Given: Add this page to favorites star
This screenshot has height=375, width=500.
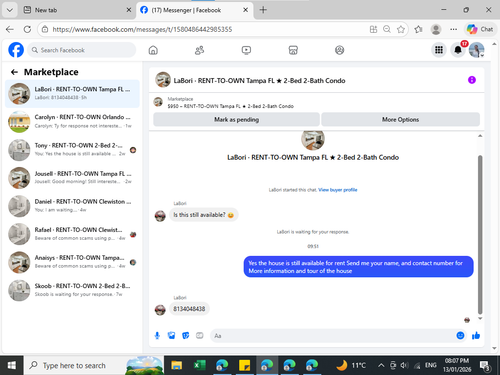Looking at the screenshot, I should [401, 29].
